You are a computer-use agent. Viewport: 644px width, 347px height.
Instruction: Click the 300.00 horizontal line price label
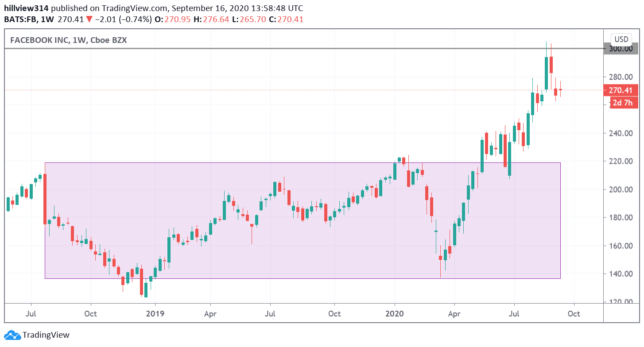621,48
